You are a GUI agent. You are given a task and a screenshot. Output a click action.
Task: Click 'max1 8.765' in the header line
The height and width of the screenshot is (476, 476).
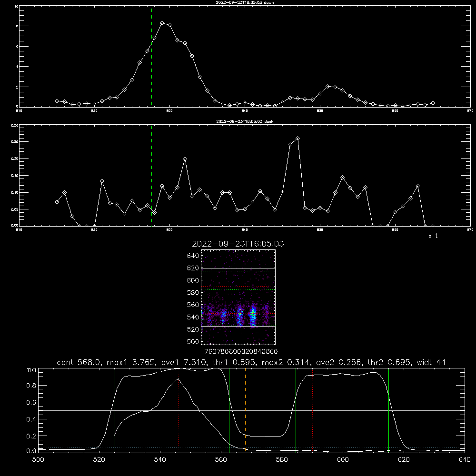click(130, 362)
